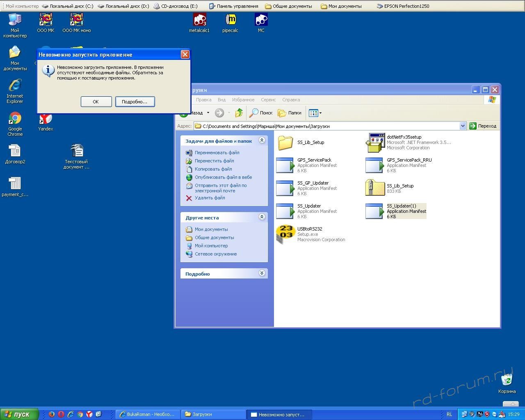Toggle the Folders (Папки) pane button
The image size is (525, 420).
click(x=290, y=113)
